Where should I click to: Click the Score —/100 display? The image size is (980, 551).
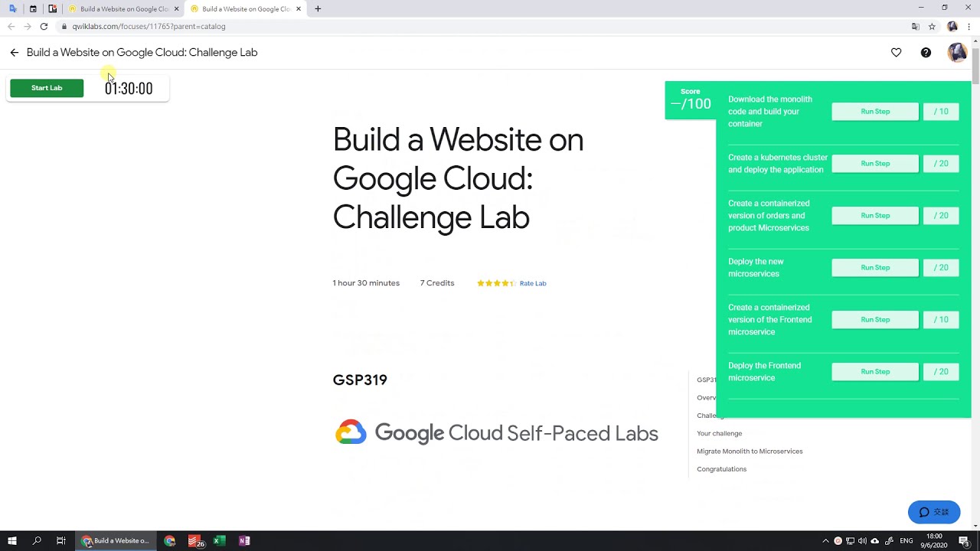[x=691, y=100]
